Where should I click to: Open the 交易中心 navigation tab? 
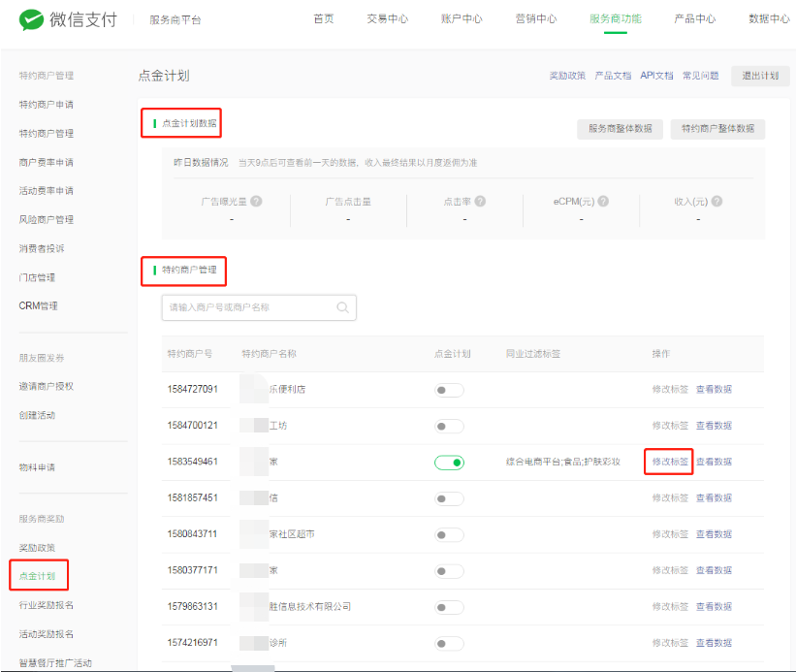[x=388, y=18]
